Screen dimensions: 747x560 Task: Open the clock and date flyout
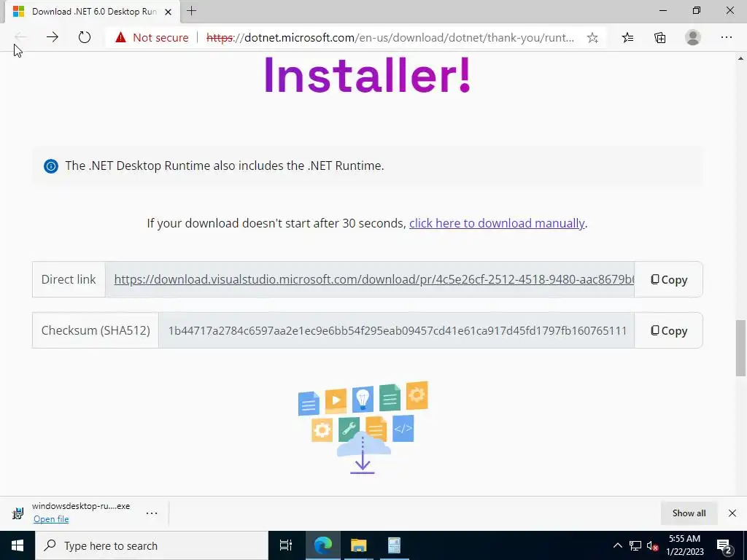coord(684,545)
